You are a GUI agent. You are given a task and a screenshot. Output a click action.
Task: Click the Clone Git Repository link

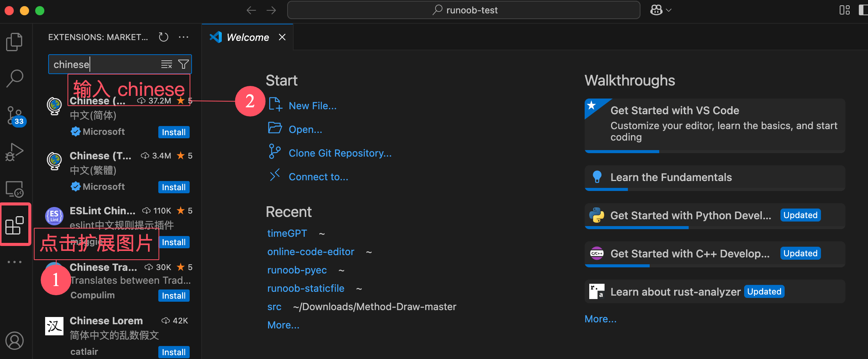(340, 153)
